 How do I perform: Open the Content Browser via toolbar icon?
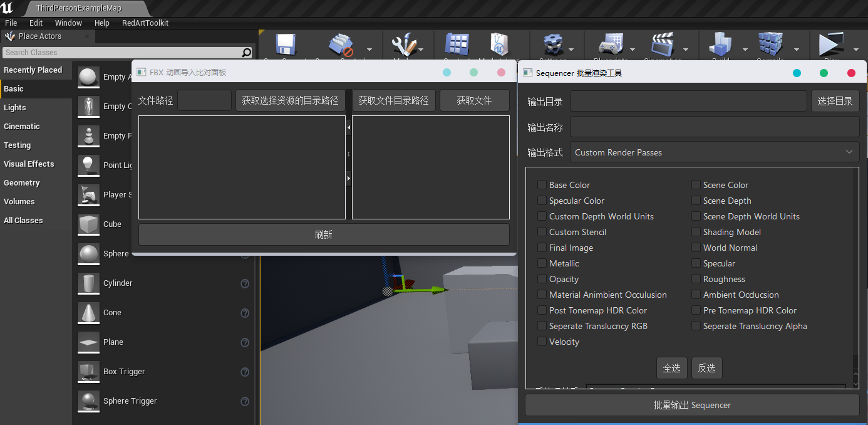(457, 44)
